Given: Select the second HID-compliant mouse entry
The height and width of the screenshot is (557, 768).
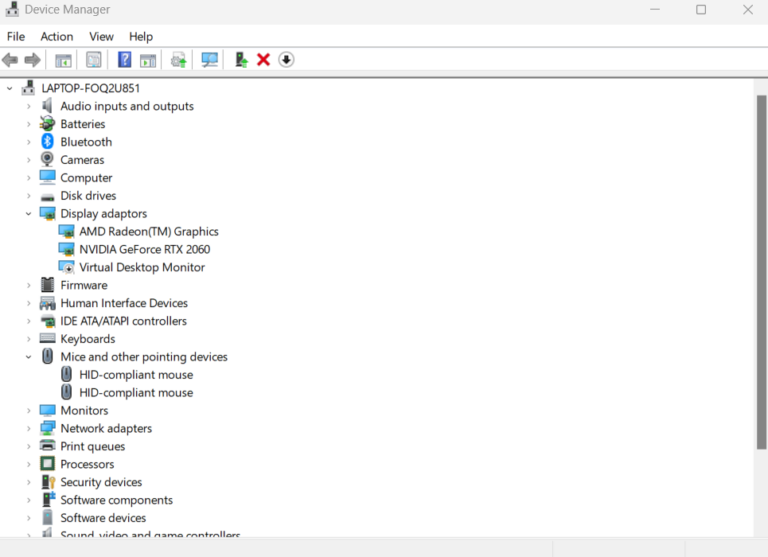Looking at the screenshot, I should [136, 392].
